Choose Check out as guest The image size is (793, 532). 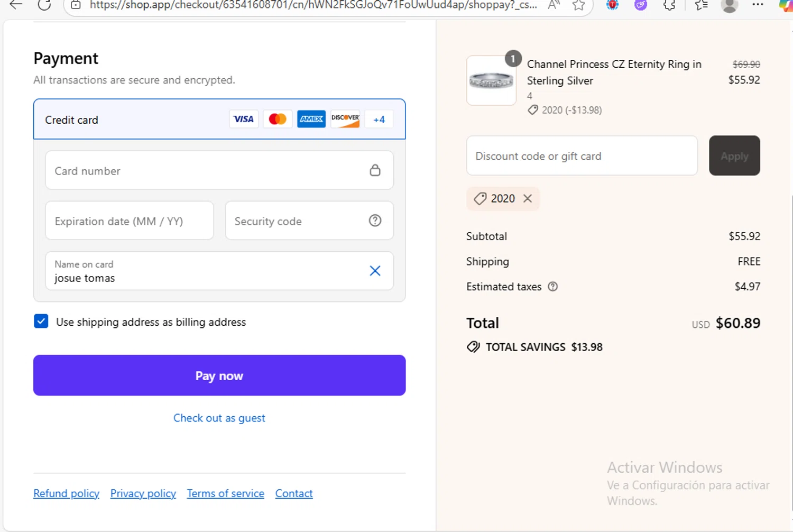pos(219,418)
